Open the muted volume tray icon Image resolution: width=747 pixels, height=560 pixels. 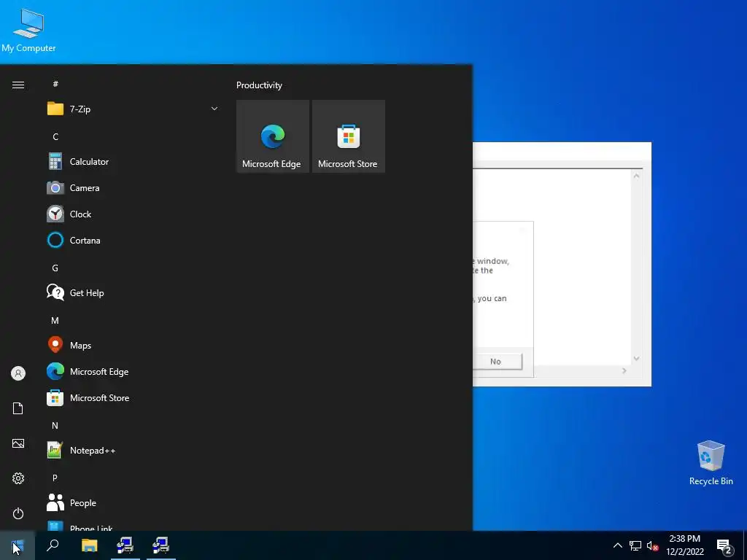[x=653, y=545]
